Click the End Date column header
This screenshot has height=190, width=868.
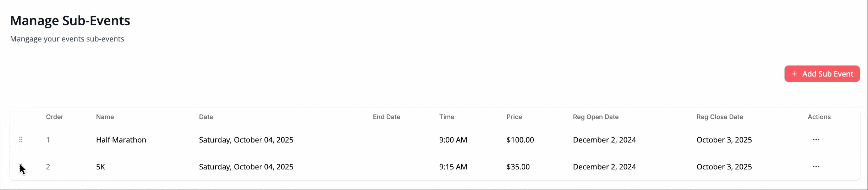(x=386, y=117)
